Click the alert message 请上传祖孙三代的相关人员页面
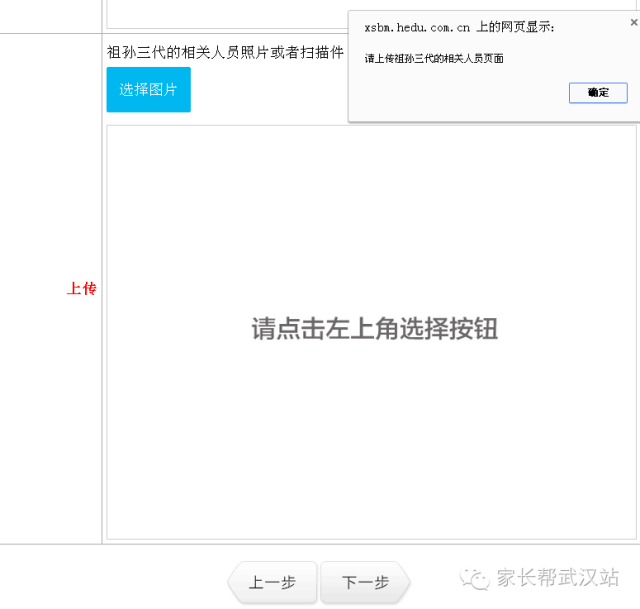This screenshot has width=640, height=609. (x=434, y=59)
